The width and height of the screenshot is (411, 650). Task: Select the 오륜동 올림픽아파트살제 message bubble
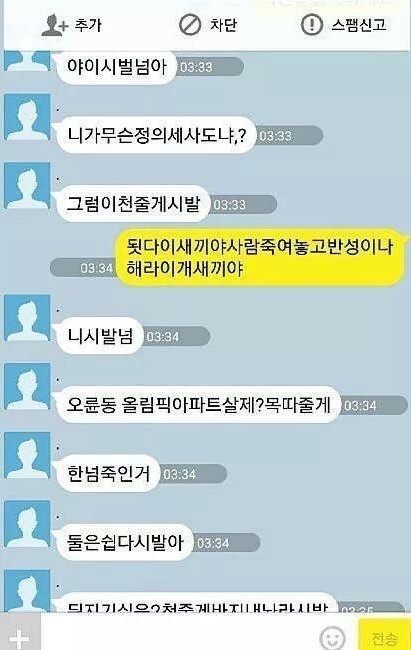click(198, 405)
